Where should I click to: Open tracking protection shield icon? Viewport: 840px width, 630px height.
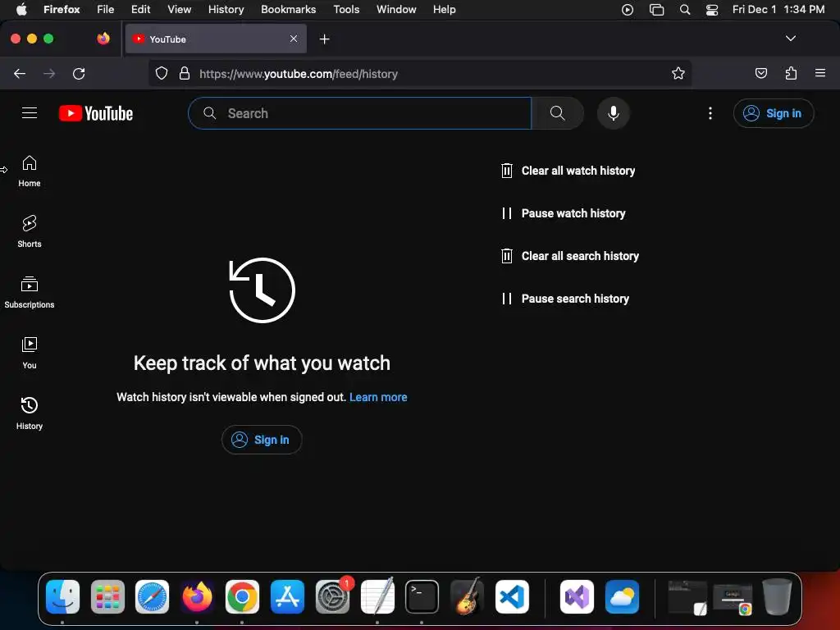(x=162, y=73)
